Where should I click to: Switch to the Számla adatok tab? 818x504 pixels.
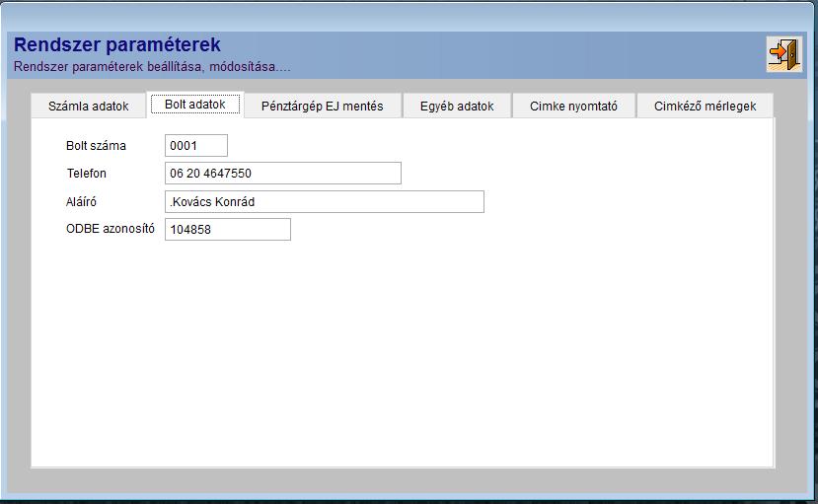click(x=88, y=107)
